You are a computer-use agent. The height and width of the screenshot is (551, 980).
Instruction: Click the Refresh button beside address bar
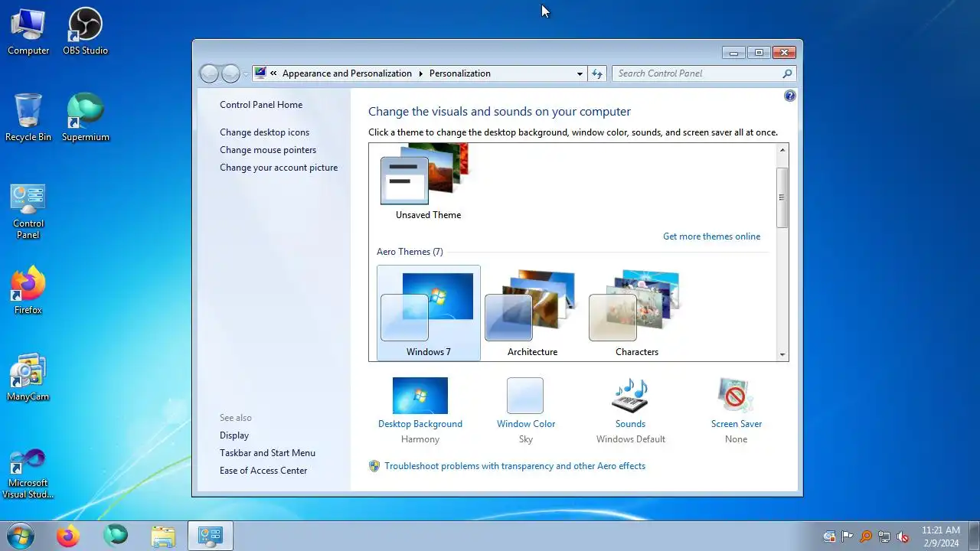click(x=598, y=73)
